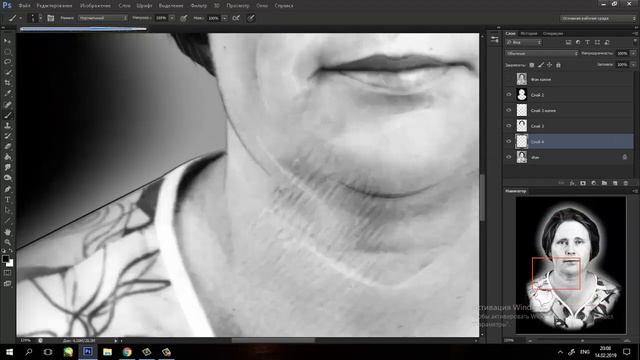The width and height of the screenshot is (640, 360).
Task: Toggle tablet pressure for size icon
Action: click(x=251, y=18)
